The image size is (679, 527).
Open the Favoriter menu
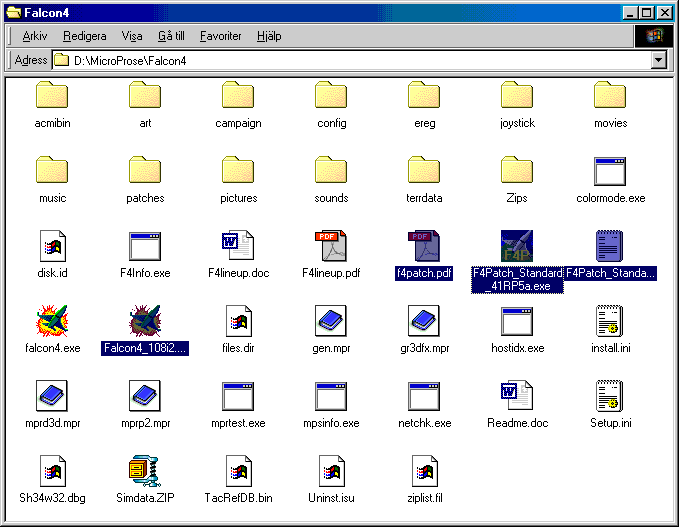220,36
